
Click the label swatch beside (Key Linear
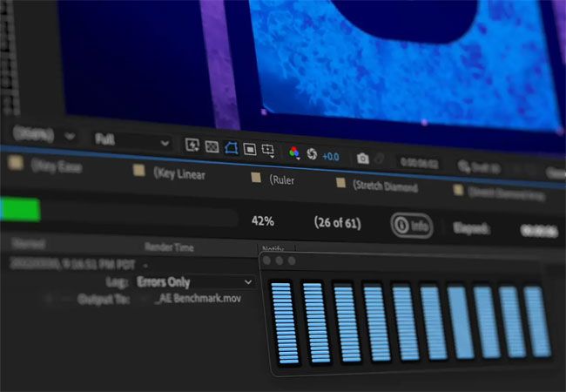point(139,170)
